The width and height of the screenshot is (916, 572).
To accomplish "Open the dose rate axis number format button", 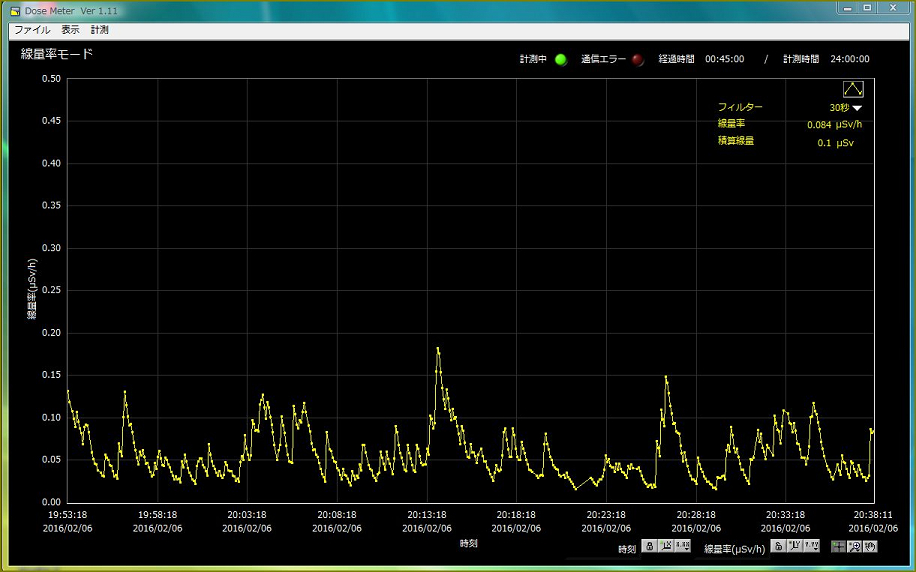I will [x=811, y=546].
